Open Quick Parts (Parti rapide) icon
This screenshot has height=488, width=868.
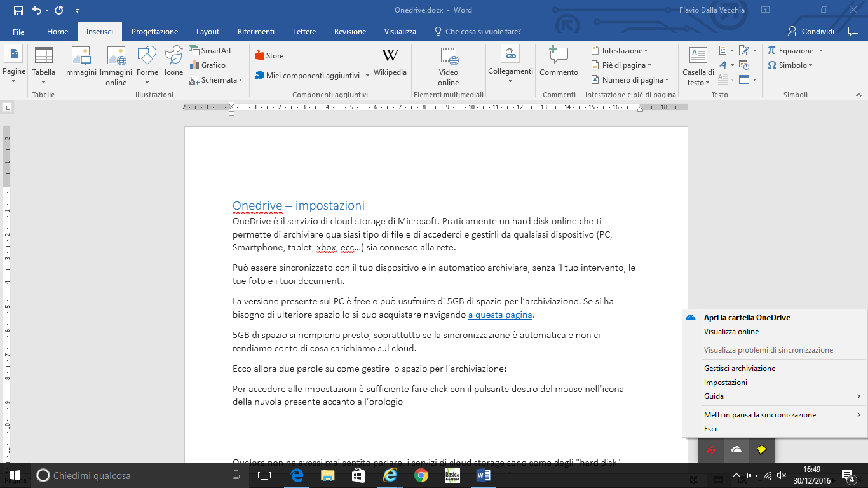point(723,50)
